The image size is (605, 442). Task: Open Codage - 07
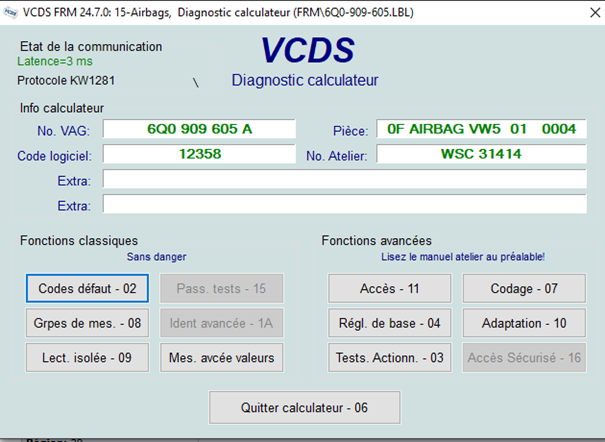[x=524, y=288]
